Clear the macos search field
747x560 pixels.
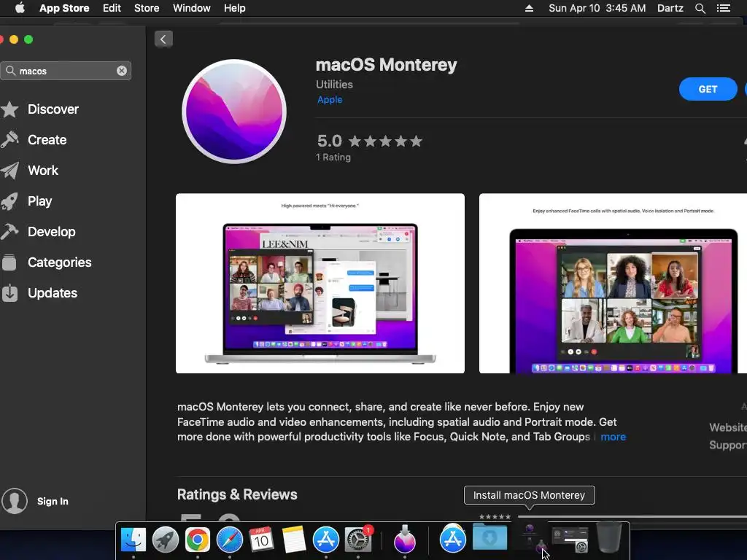[122, 71]
